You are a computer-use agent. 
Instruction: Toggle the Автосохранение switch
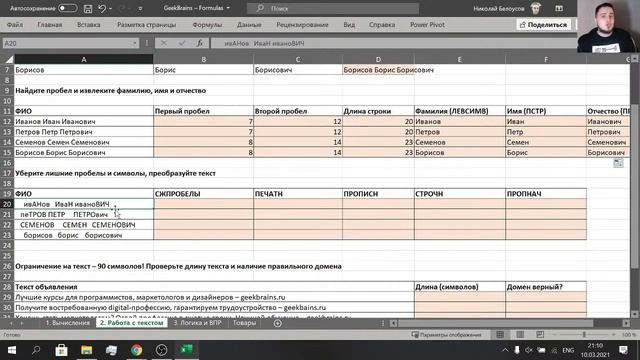(67, 8)
